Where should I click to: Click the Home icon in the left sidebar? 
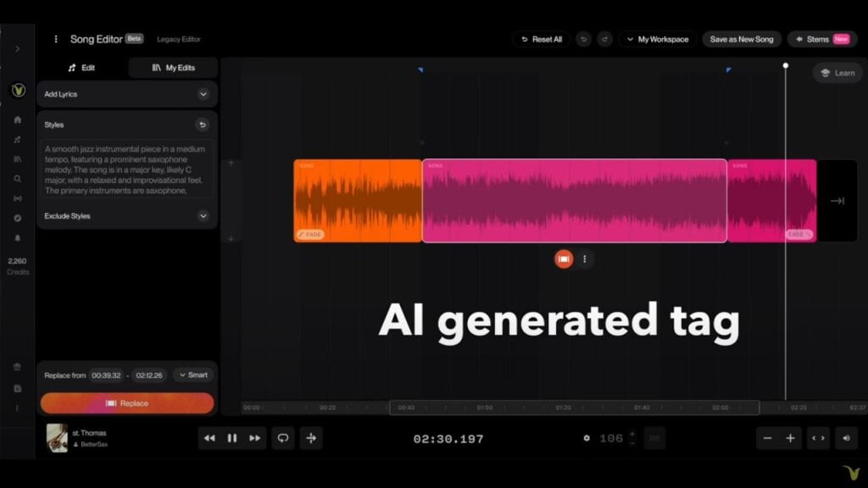pyautogui.click(x=18, y=119)
